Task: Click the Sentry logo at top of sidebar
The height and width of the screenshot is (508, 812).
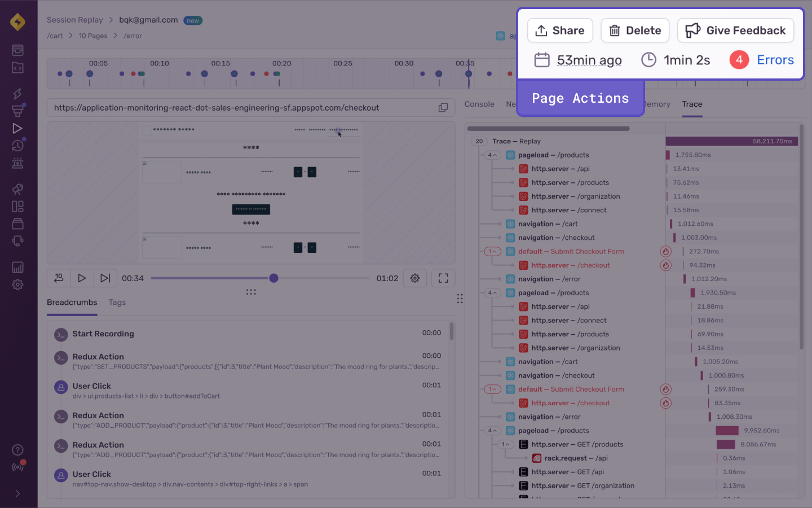Action: [19, 22]
